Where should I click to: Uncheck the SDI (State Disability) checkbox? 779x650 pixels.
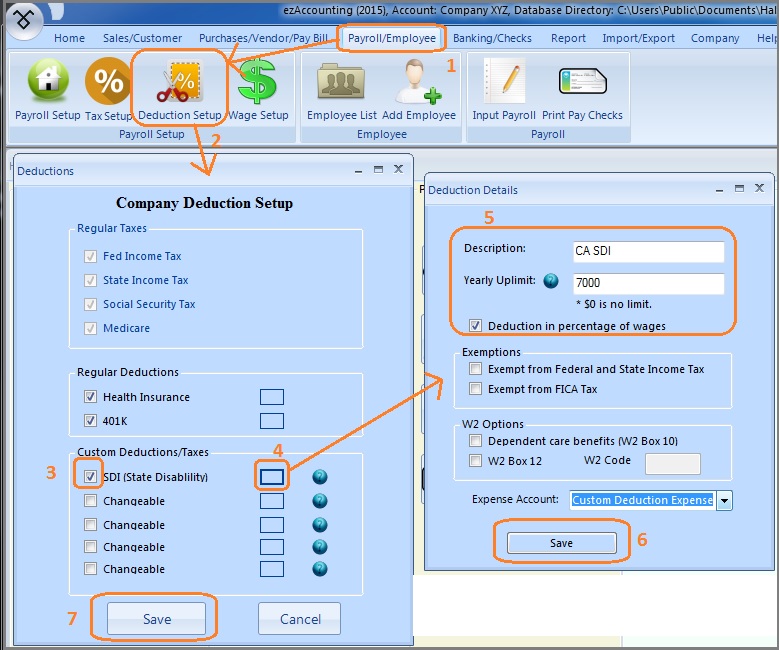point(91,477)
